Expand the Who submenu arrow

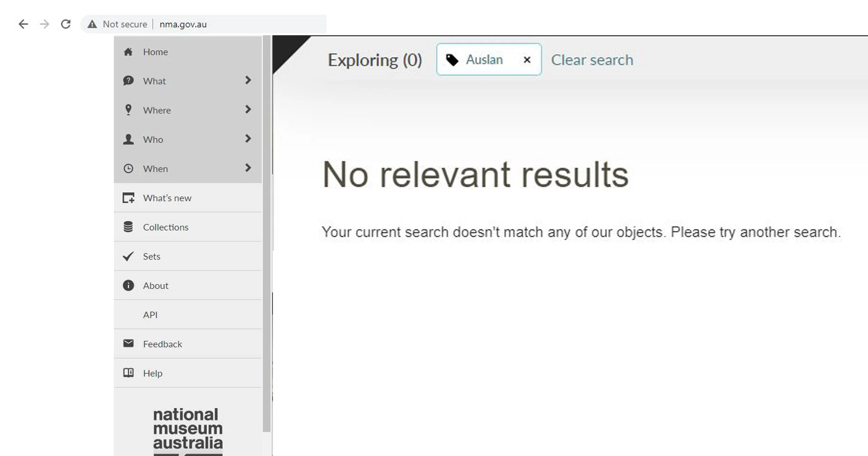click(x=248, y=138)
